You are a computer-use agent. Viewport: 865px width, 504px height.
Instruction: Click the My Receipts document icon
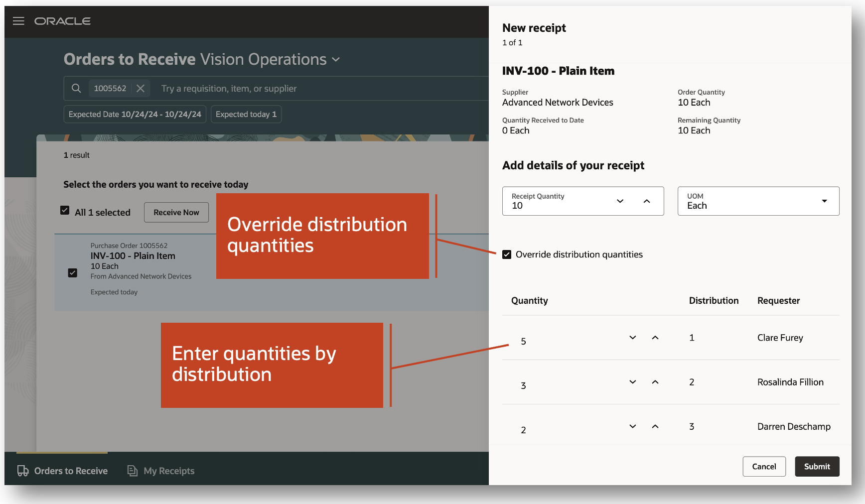pos(133,471)
